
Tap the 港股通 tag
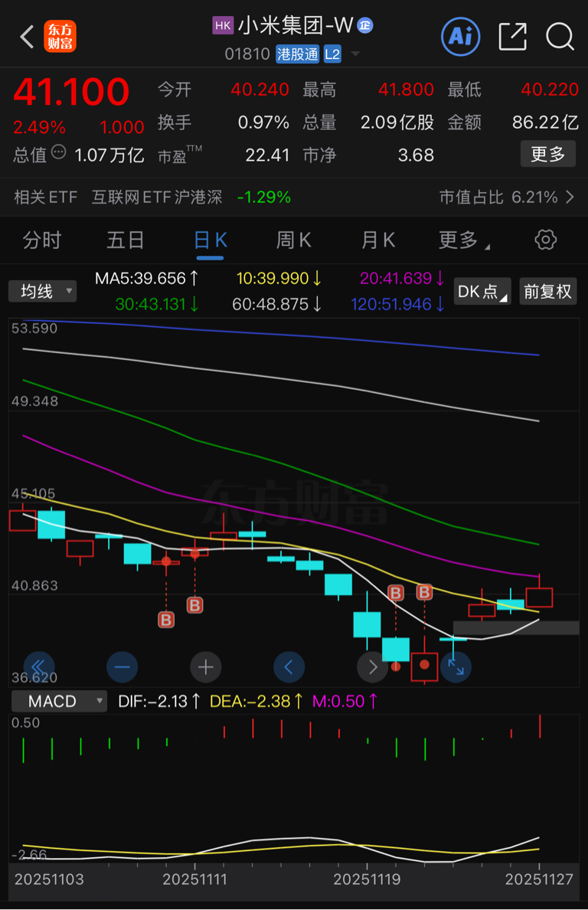pyautogui.click(x=298, y=54)
